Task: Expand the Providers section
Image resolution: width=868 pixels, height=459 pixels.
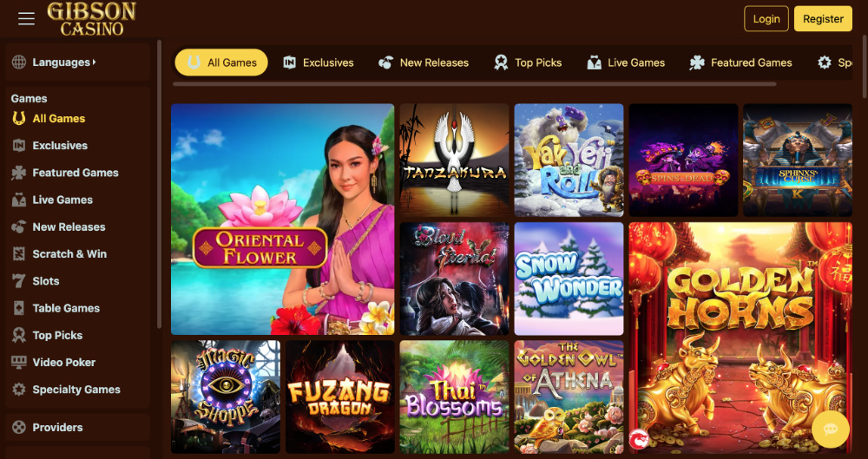Action: (x=77, y=427)
